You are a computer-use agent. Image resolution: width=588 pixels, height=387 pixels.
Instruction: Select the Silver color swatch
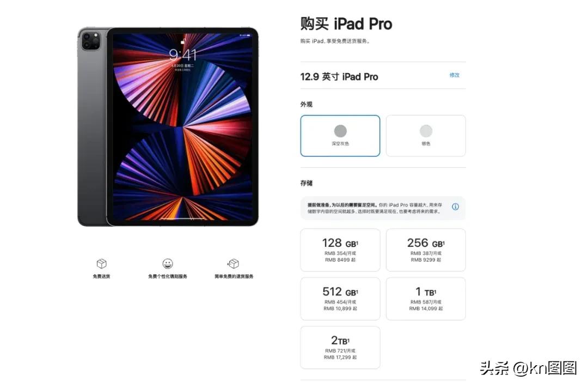click(426, 136)
